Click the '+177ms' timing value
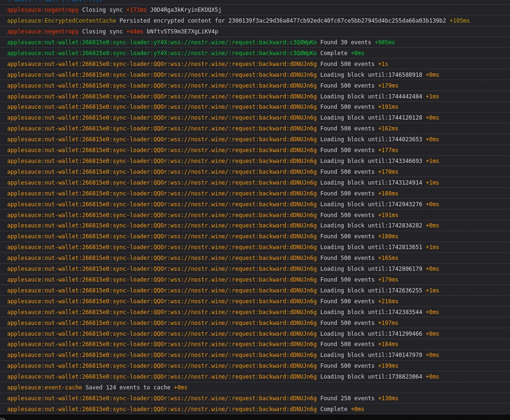Screen dimensions: 510x420 (388, 150)
